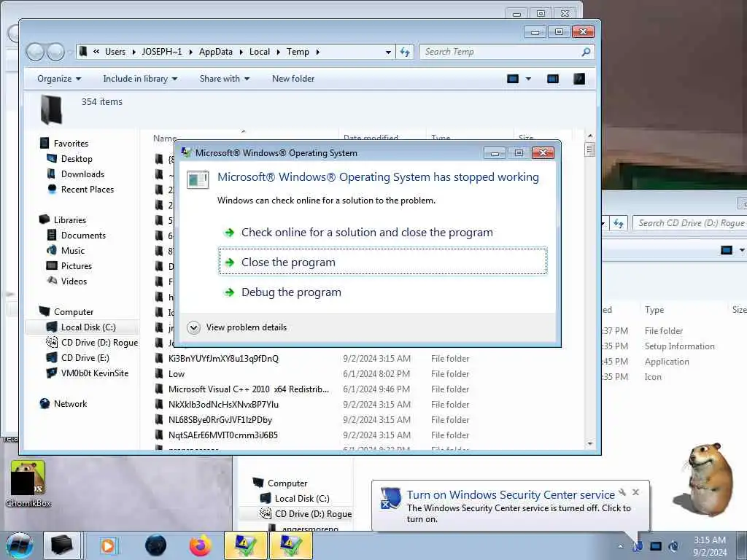Viewport: 747px width, 560px height.
Task: Select Videos library
Action: [74, 281]
